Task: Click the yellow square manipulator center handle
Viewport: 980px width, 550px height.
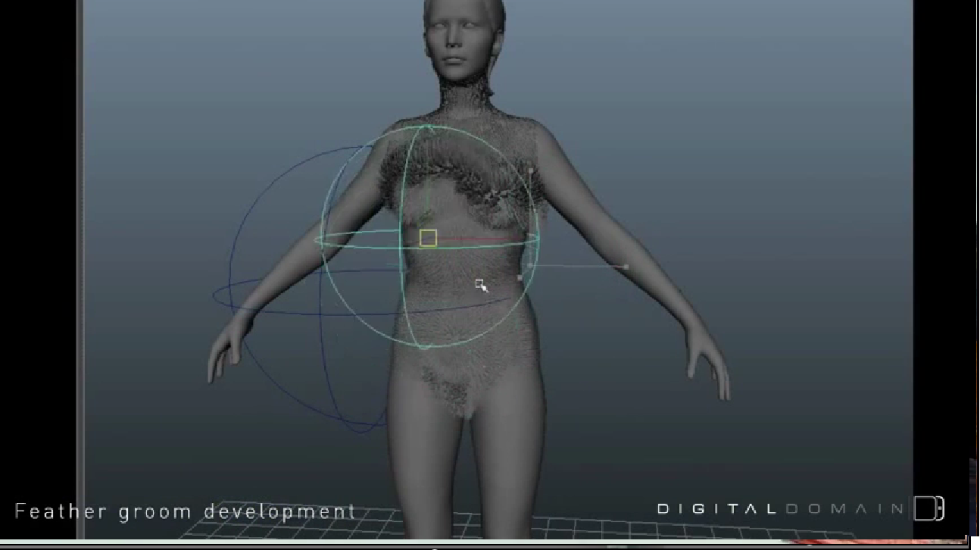Action: (428, 239)
